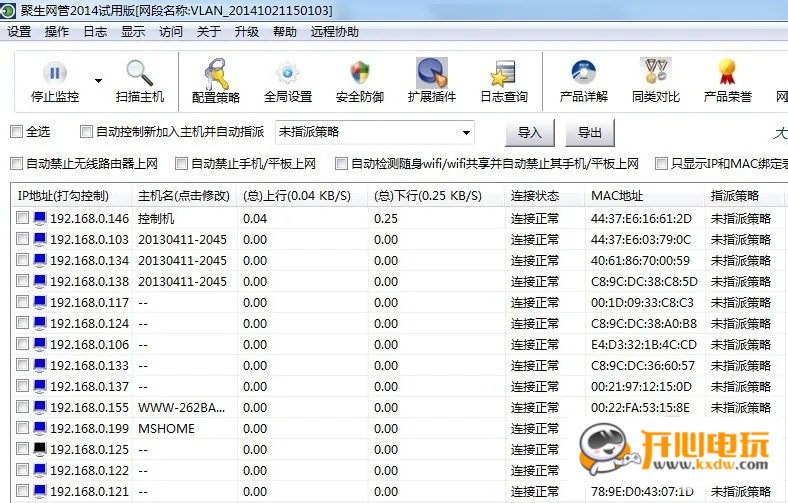Open the 操作 menu
The image size is (788, 503).
pos(57,32)
